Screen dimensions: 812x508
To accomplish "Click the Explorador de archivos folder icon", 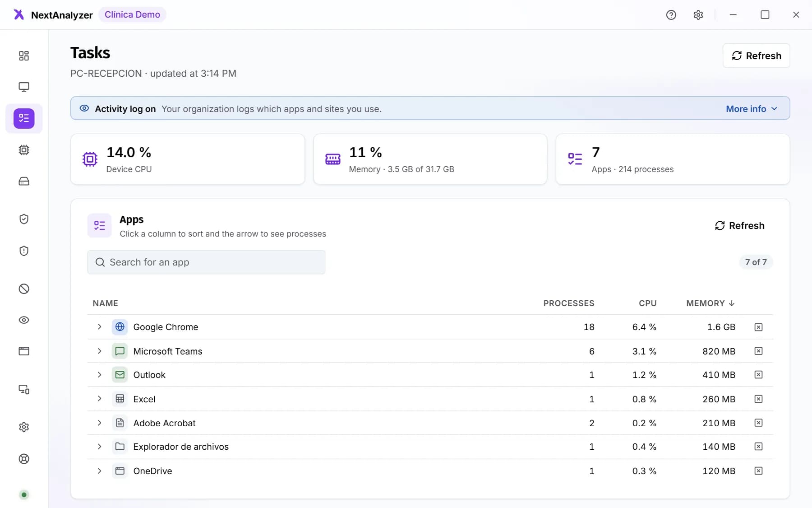I will pos(120,447).
